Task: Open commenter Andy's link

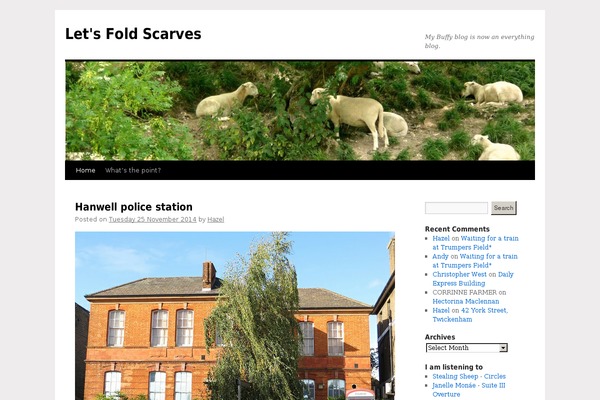Action: (440, 256)
